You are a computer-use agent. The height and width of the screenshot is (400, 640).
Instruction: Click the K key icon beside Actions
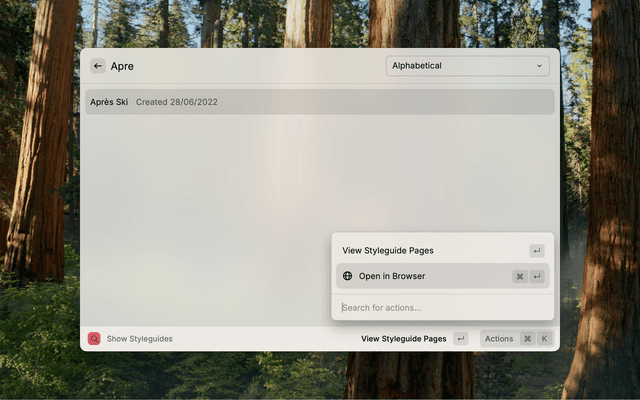(x=544, y=339)
